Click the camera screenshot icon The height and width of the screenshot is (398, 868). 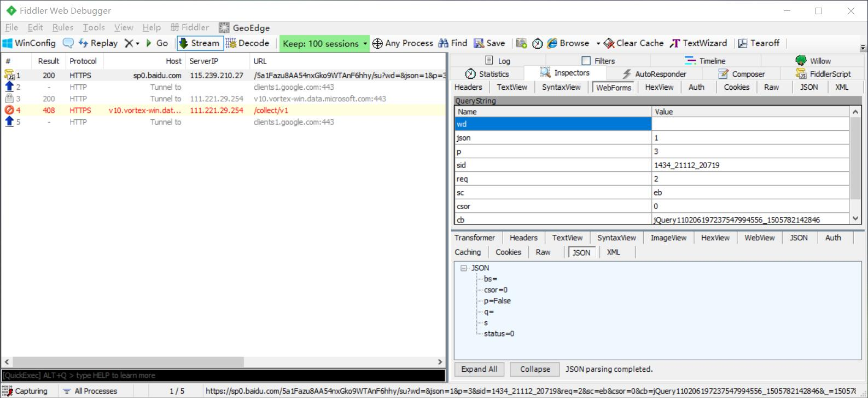[521, 43]
